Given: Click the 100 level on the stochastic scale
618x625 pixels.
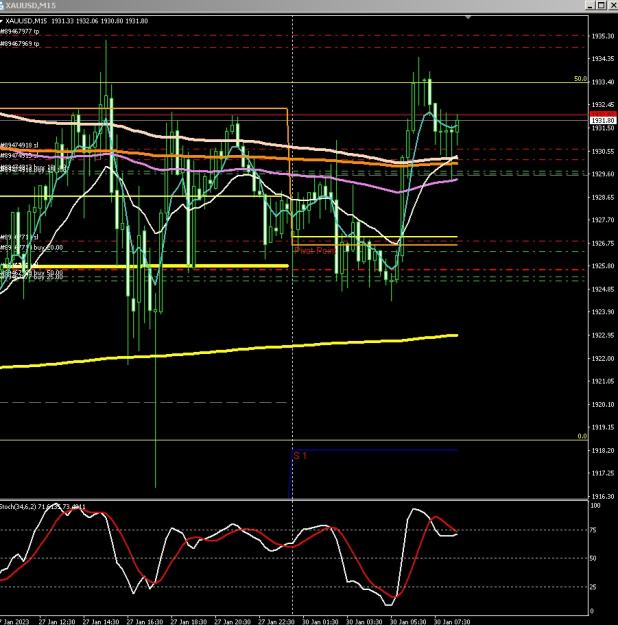Looking at the screenshot, I should pos(595,505).
